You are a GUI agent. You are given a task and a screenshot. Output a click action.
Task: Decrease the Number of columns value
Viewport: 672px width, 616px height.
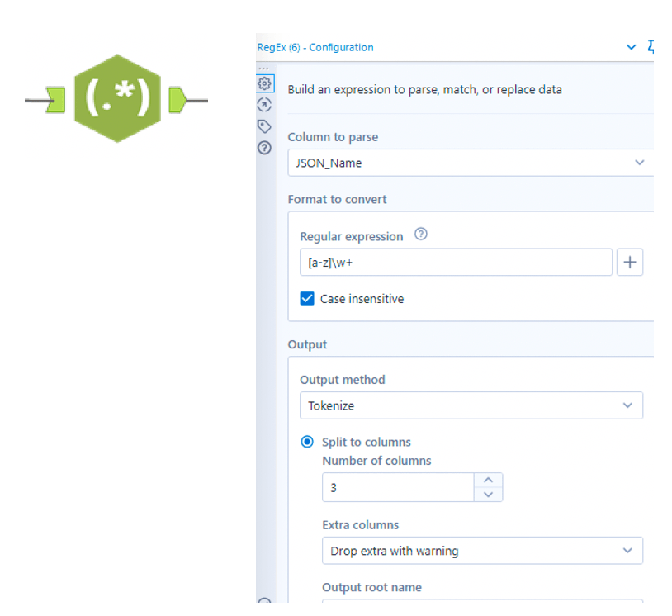coord(488,495)
